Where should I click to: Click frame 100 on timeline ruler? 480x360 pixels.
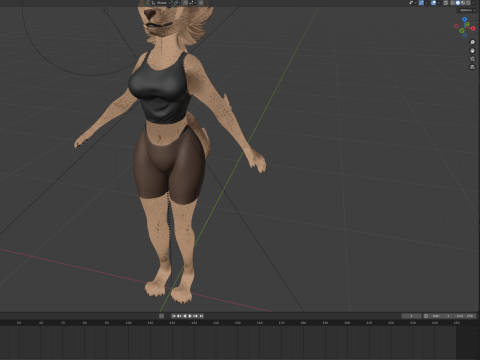[x=129, y=323]
